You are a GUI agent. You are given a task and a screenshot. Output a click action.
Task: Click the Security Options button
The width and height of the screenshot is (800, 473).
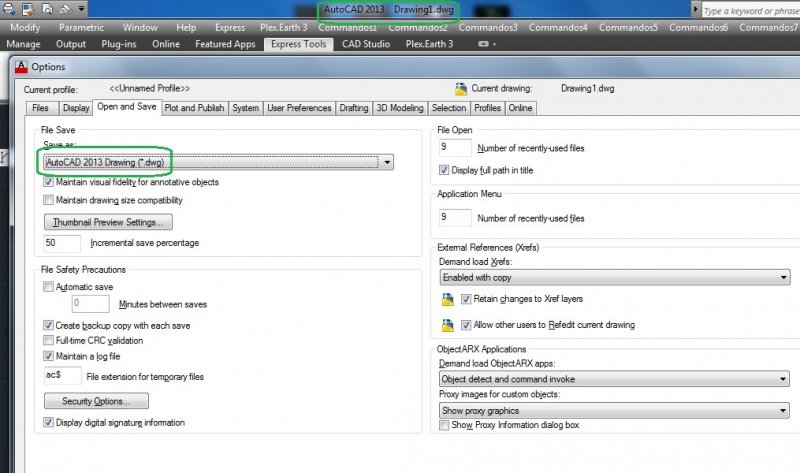point(96,401)
